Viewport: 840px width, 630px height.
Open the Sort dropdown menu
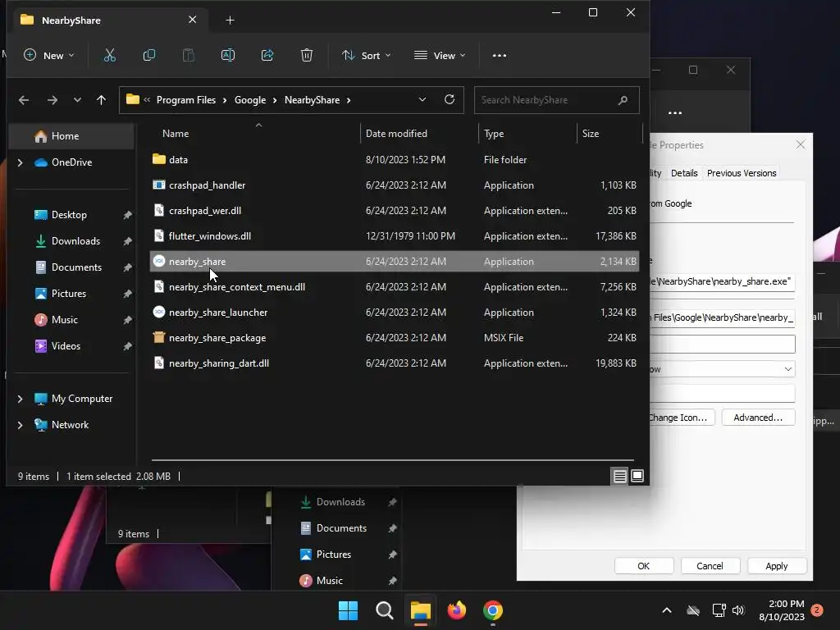[367, 55]
